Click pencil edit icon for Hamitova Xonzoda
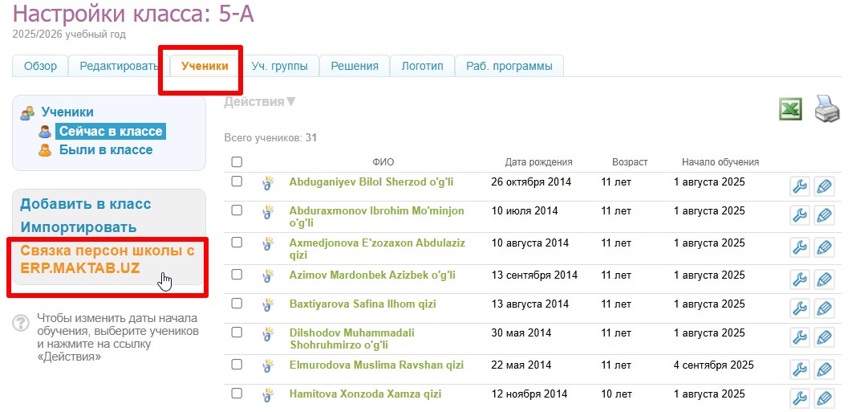This screenshot has height=412, width=868. pos(825,398)
